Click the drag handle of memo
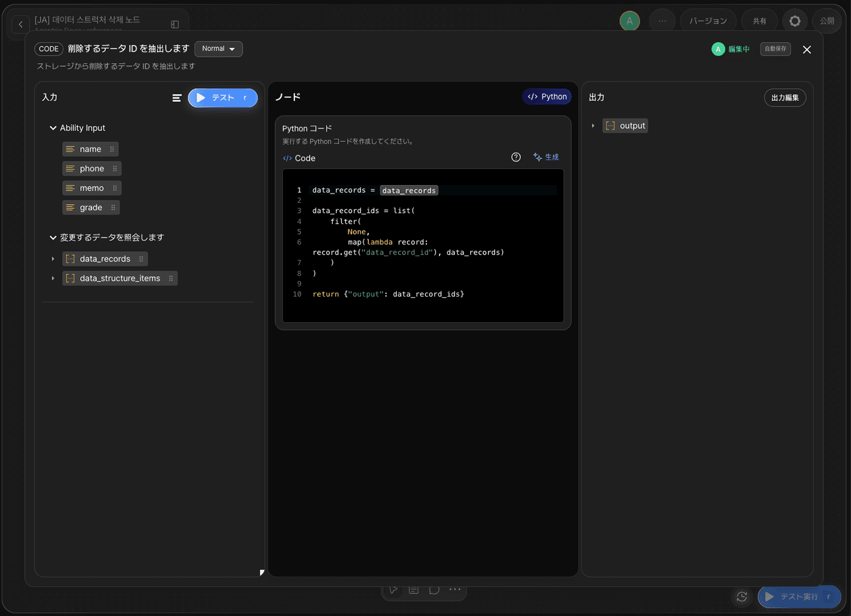Screen dimensions: 851x616 point(115,188)
